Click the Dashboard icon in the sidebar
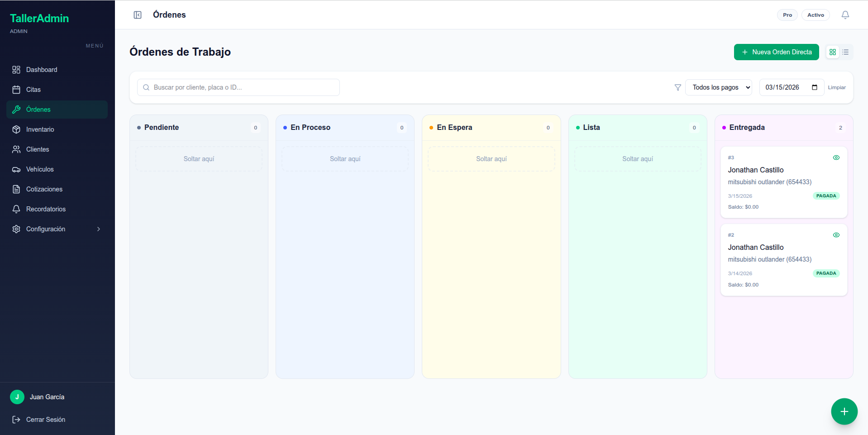This screenshot has width=868, height=435. coord(16,70)
